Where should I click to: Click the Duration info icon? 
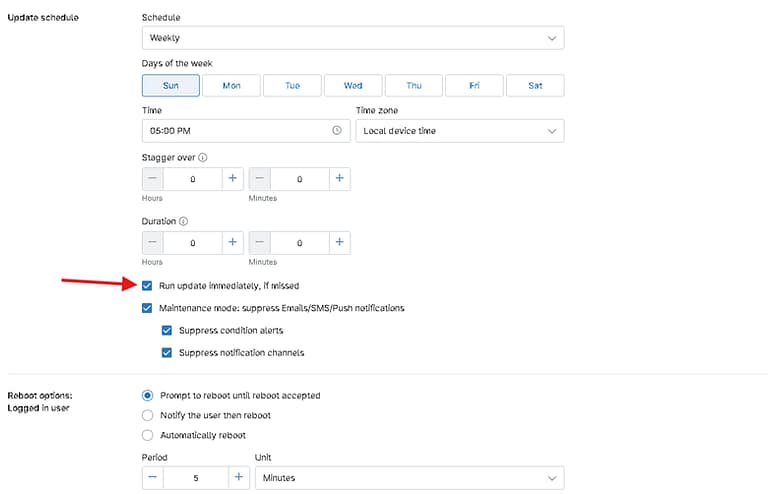[x=183, y=221]
